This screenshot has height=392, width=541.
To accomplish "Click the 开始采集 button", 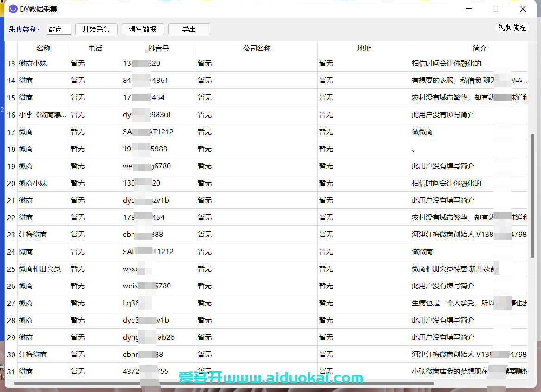I will coord(96,29).
